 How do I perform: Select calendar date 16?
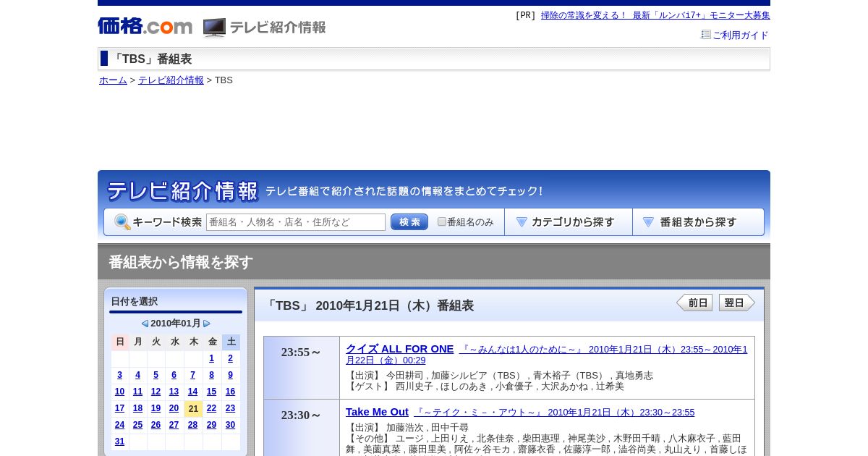coord(230,392)
